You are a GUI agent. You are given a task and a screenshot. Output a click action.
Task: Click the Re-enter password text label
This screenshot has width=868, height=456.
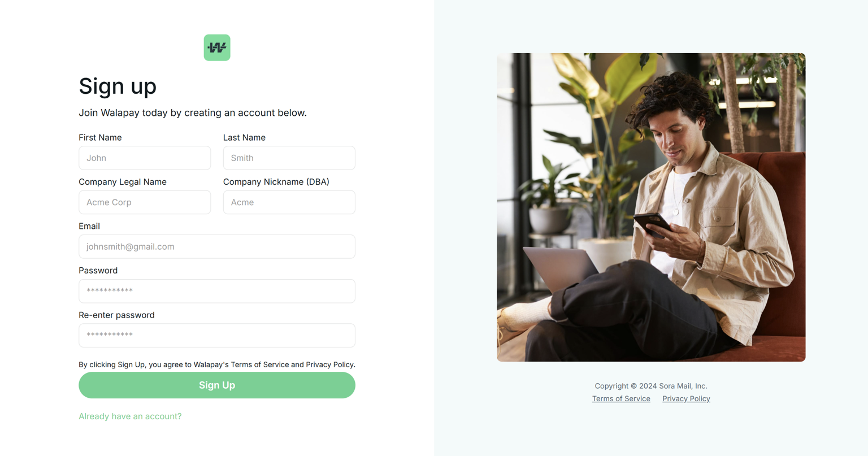[x=116, y=315]
